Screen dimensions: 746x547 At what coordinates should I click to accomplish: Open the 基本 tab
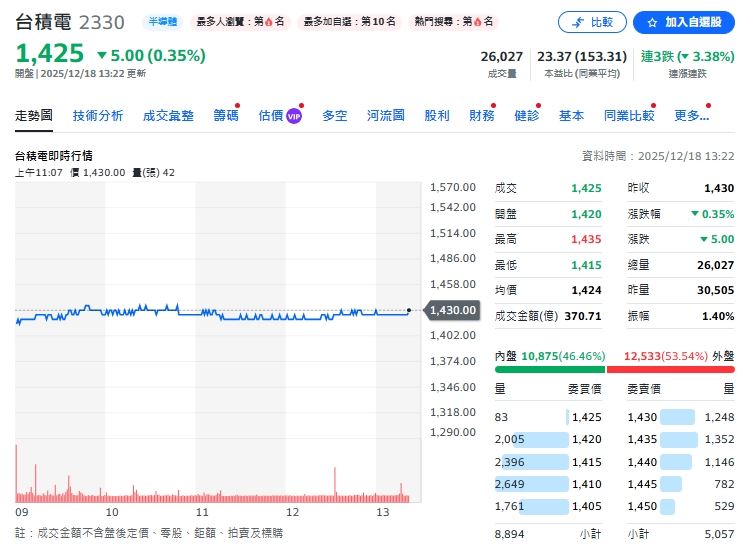tap(571, 116)
